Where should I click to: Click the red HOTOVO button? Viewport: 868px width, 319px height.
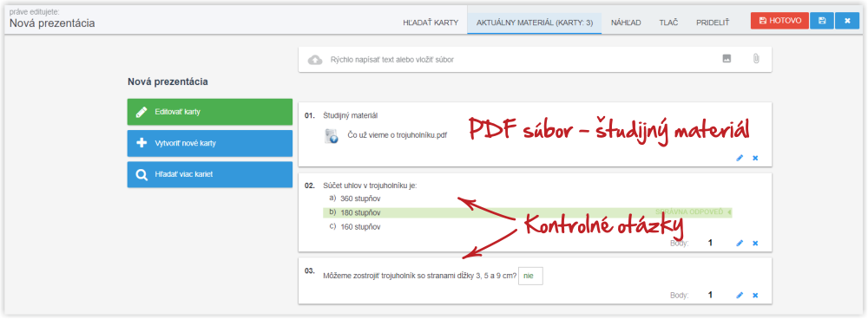click(x=779, y=21)
